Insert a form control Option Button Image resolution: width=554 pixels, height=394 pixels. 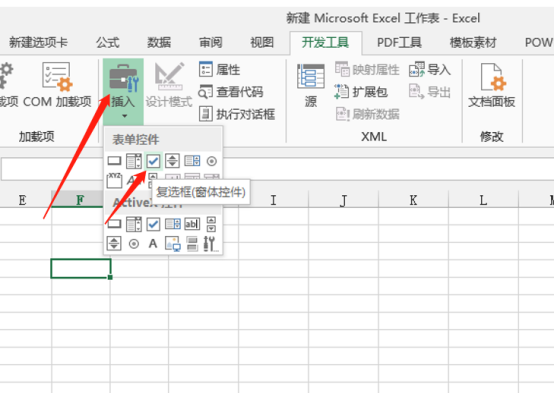(212, 161)
